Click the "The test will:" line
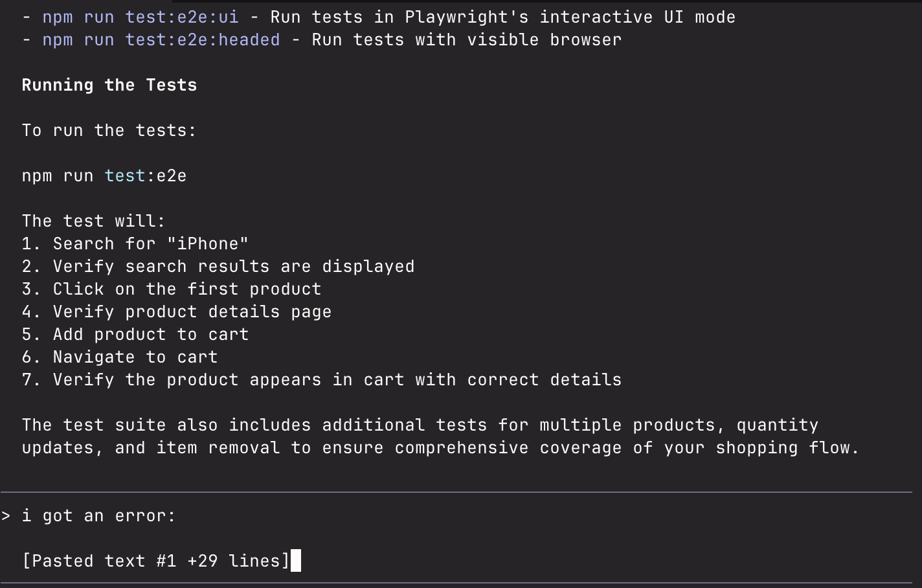 (x=93, y=221)
